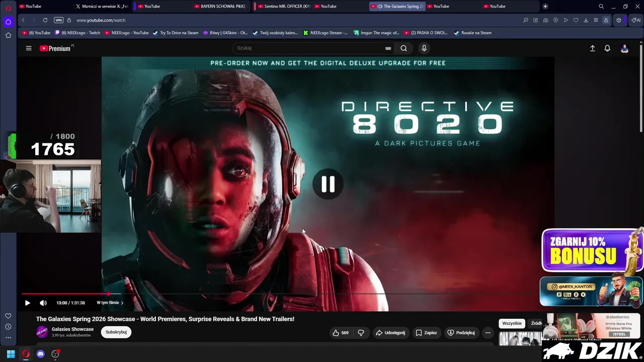Open the My Flow send icon
Screen dimensions: 644x362
tap(566, 20)
